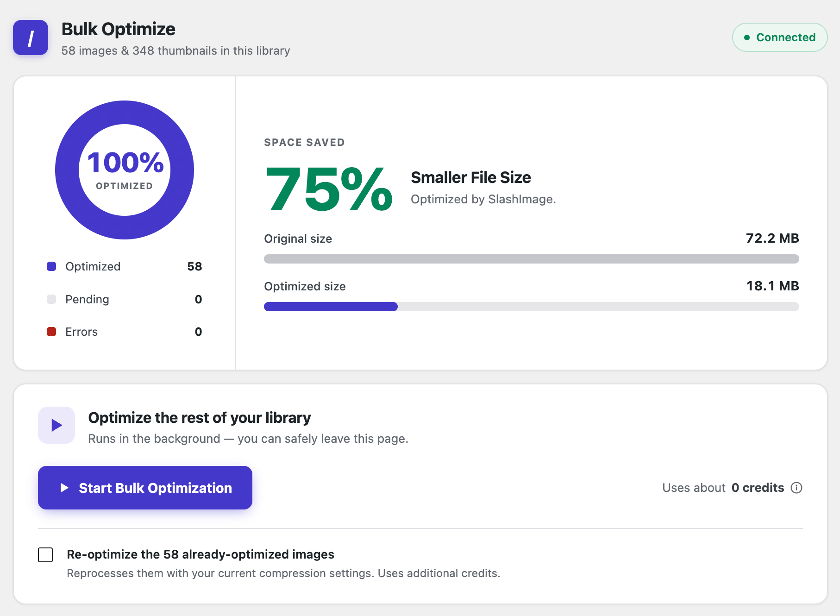Click the 100% optimized donut chart
840x616 pixels.
click(x=125, y=170)
